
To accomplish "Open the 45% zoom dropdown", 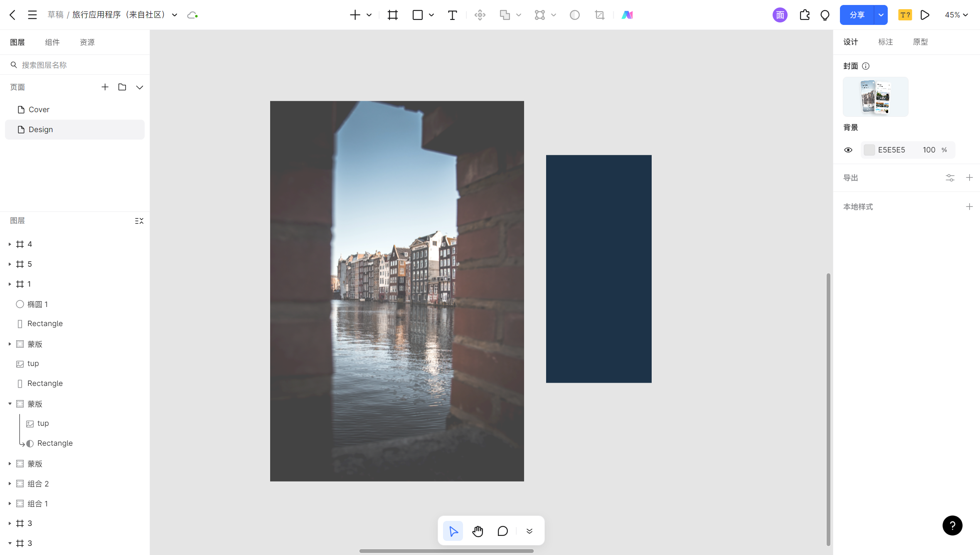I will pyautogui.click(x=956, y=15).
